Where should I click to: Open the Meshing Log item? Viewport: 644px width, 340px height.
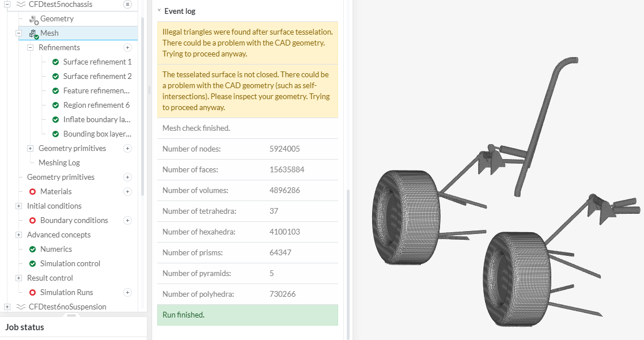[59, 163]
